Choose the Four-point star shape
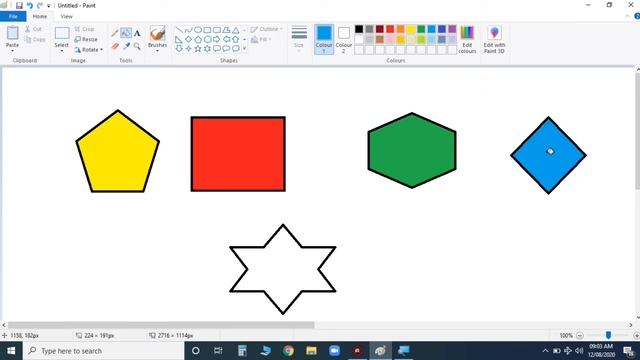The image size is (640, 360). click(189, 49)
